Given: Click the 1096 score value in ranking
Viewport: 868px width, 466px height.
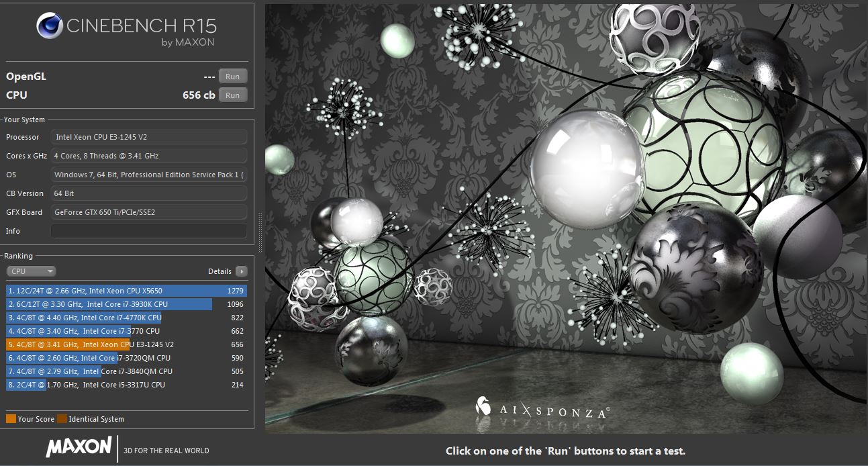Looking at the screenshot, I should (x=236, y=304).
